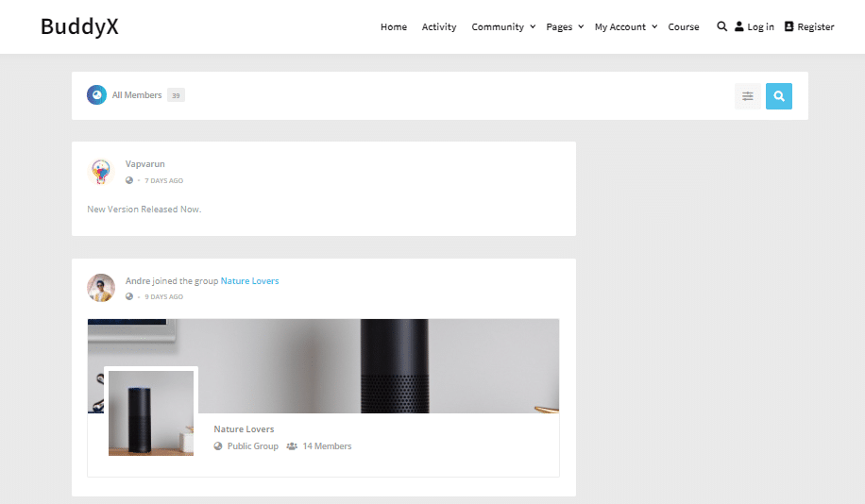
Task: Click the Register badge icon
Action: [789, 26]
